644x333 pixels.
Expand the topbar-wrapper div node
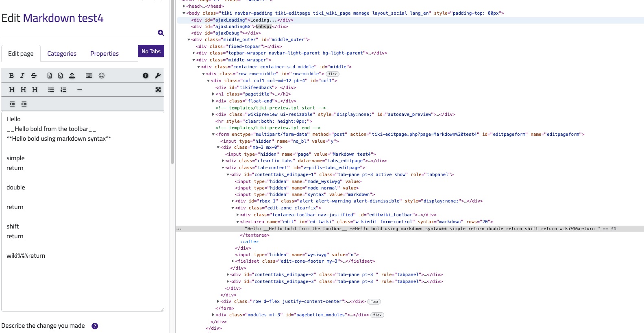point(194,53)
